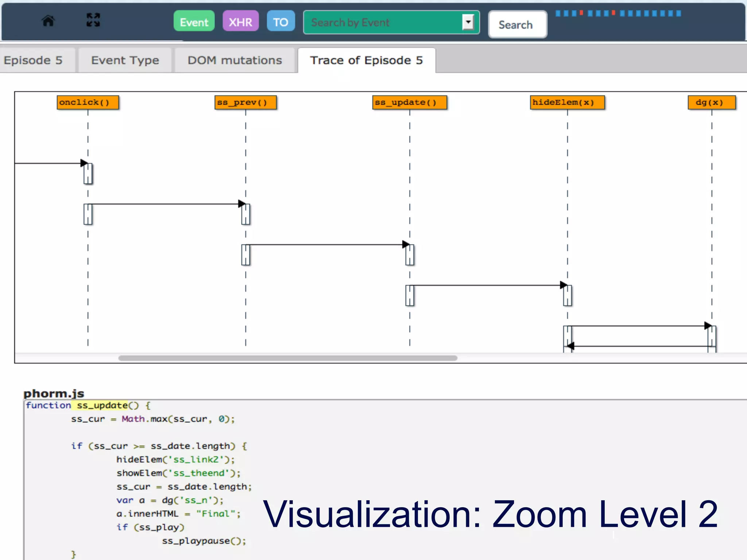The height and width of the screenshot is (560, 747).
Task: Click the first red marker in episode timeline
Action: pyautogui.click(x=581, y=13)
